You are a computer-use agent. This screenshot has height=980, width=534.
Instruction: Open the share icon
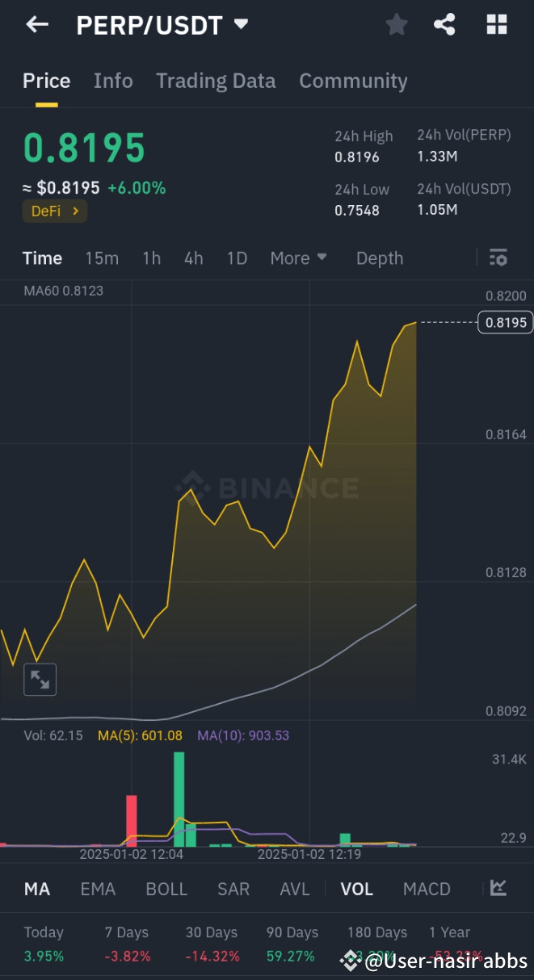444,24
